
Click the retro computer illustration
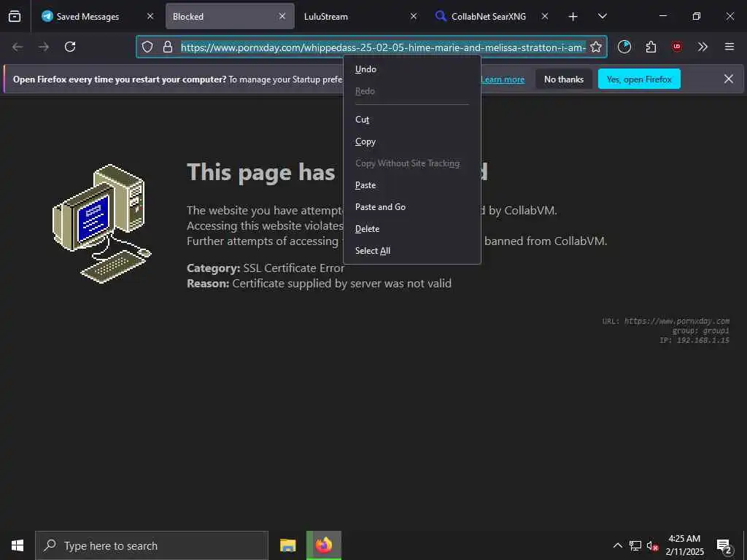(x=101, y=223)
